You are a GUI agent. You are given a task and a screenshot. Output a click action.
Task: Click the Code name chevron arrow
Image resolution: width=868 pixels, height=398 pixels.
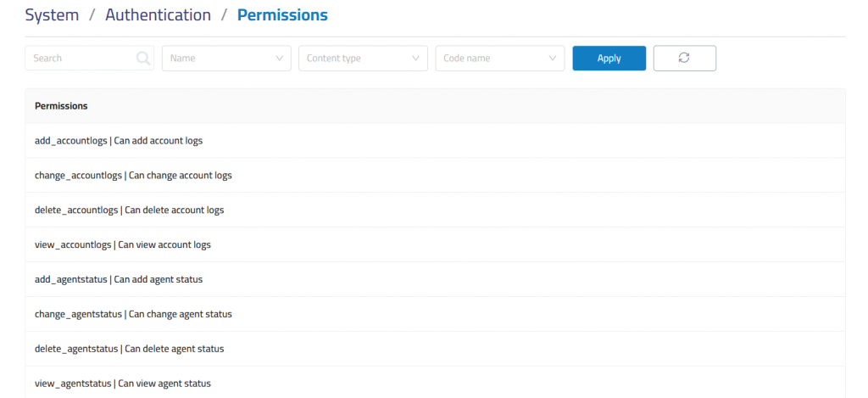pyautogui.click(x=554, y=59)
